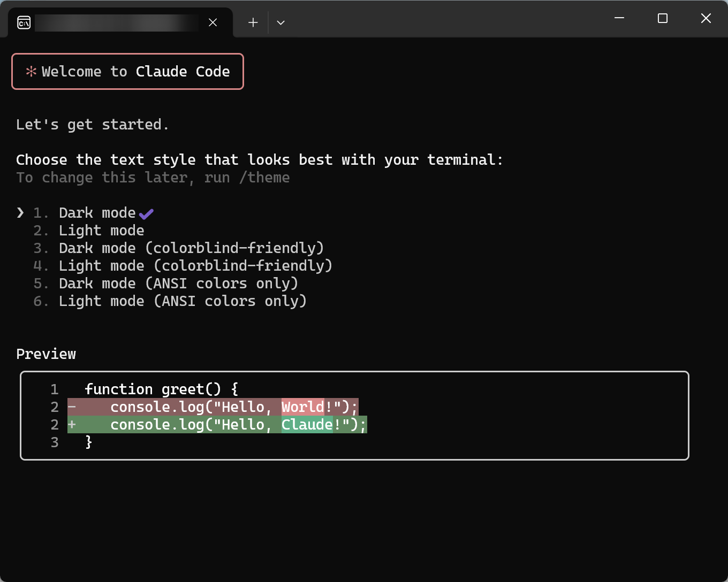Click the selection arrow before Dark mode
The height and width of the screenshot is (582, 728).
coord(20,213)
